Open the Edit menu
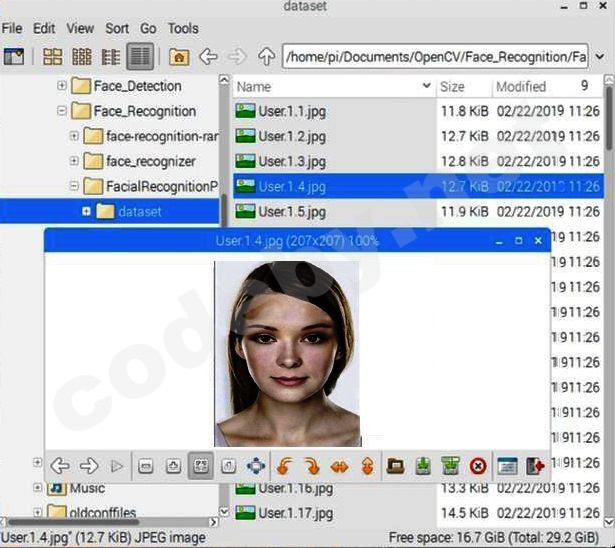Viewport: 615px width, 548px height. pyautogui.click(x=44, y=28)
